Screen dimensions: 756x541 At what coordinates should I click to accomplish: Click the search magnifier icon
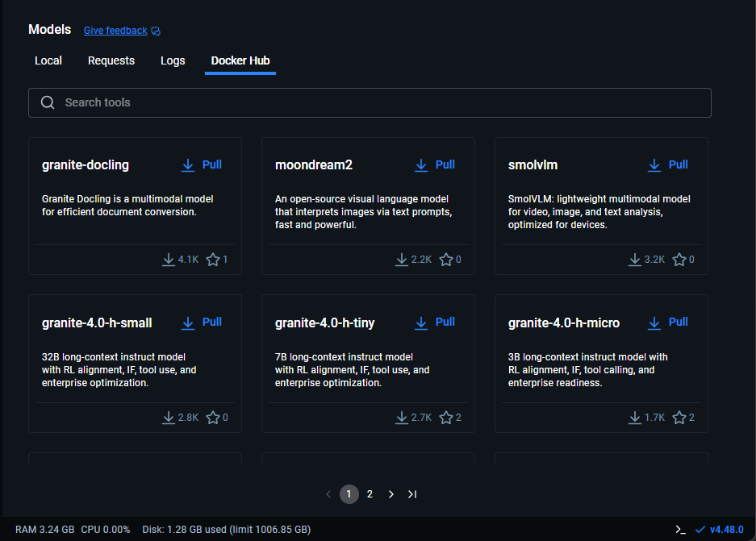[x=48, y=102]
